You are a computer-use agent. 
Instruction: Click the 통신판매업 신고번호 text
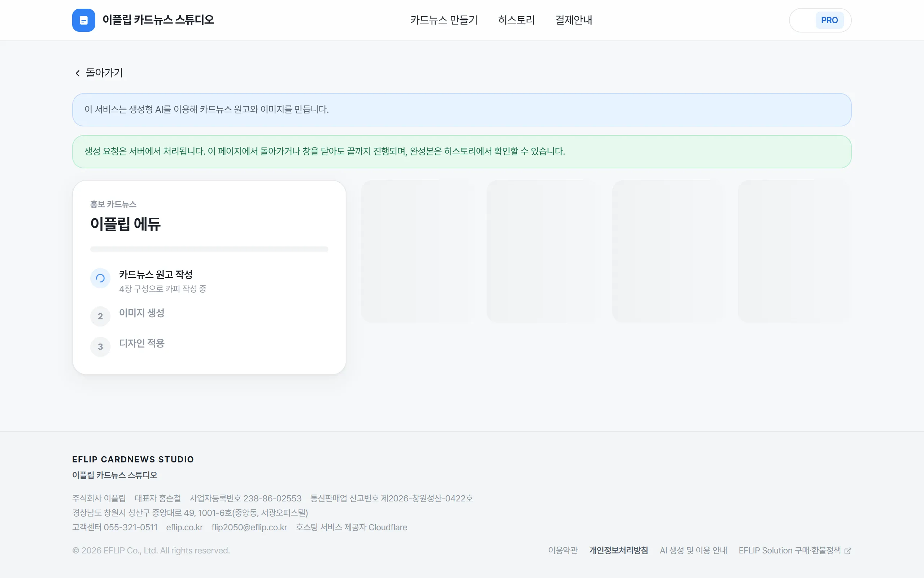[392, 499]
